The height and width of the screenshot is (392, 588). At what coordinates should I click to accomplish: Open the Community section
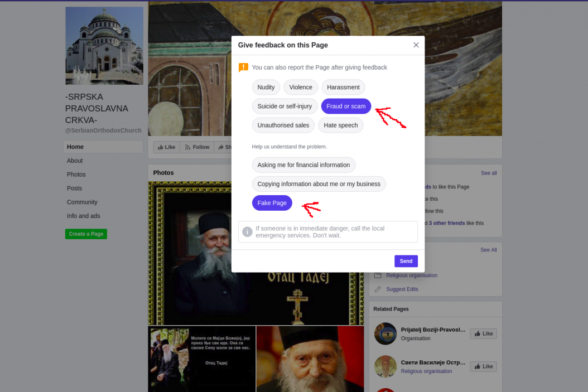tap(82, 202)
